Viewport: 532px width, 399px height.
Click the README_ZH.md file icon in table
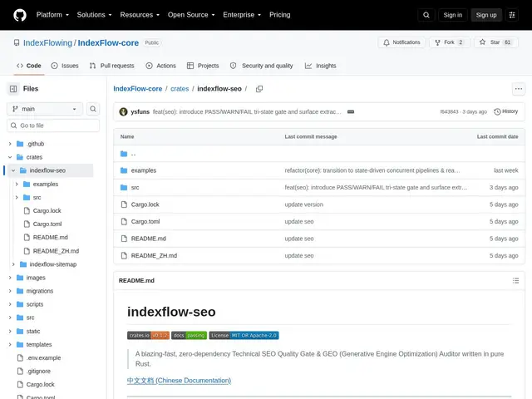[x=124, y=255]
